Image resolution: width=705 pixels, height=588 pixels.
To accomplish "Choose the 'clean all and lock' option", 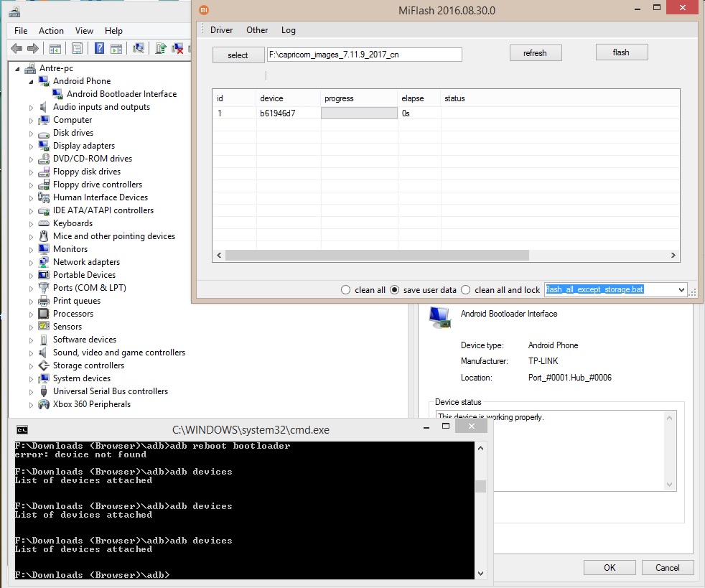I will coord(465,290).
